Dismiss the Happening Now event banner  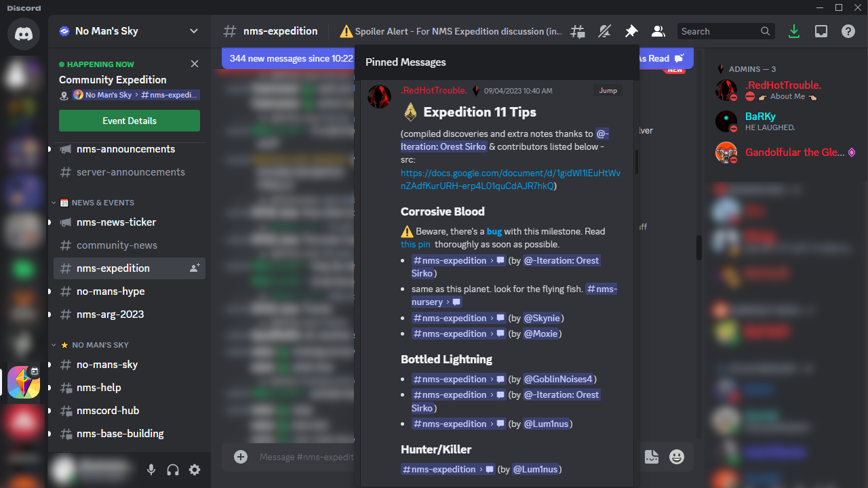click(x=195, y=64)
